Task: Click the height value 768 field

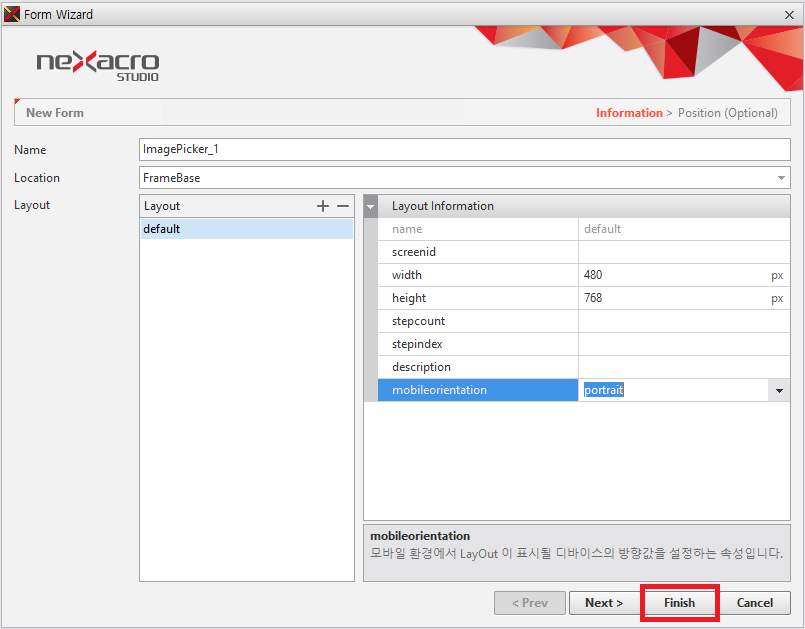Action: pos(670,298)
